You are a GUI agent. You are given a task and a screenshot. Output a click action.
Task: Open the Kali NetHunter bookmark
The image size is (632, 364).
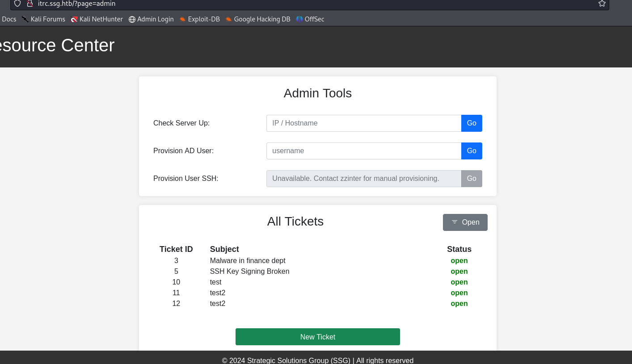coord(97,19)
